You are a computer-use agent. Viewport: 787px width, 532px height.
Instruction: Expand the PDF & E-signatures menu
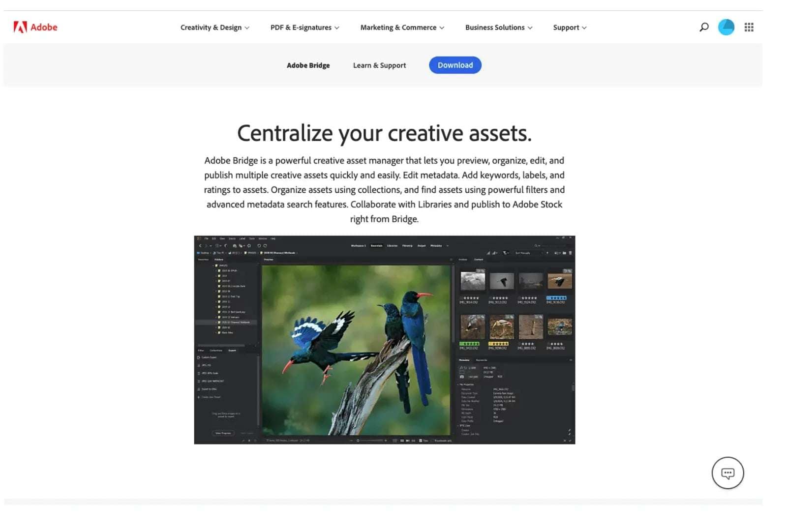[x=305, y=28]
